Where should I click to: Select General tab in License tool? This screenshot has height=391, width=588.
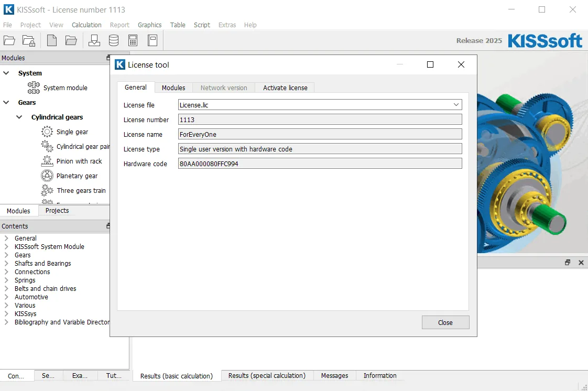coord(136,88)
